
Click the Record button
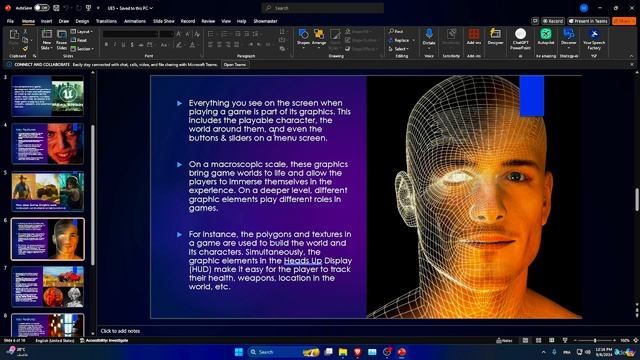tap(553, 21)
